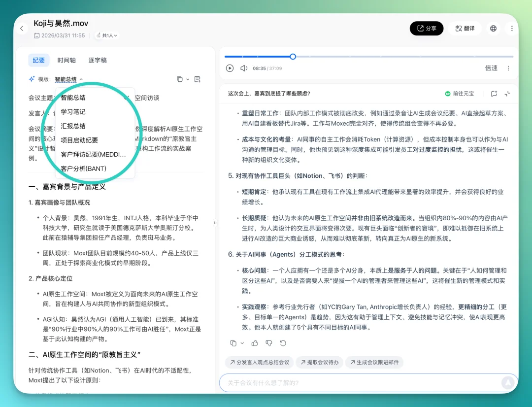Click the volume icon in the player
This screenshot has width=532, height=407.
243,68
